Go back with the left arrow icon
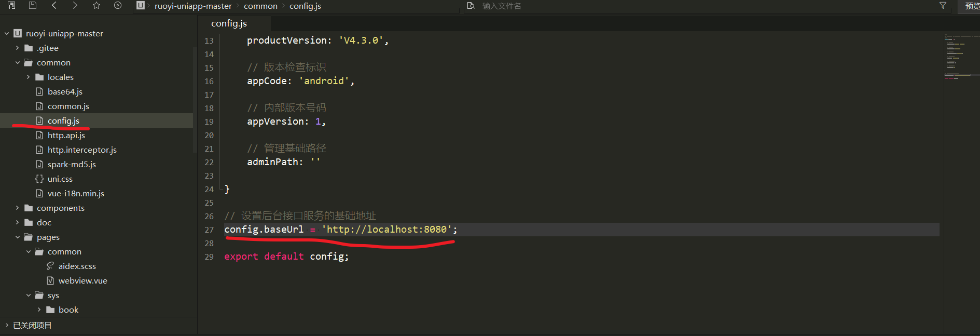The height and width of the screenshot is (336, 980). (x=54, y=5)
